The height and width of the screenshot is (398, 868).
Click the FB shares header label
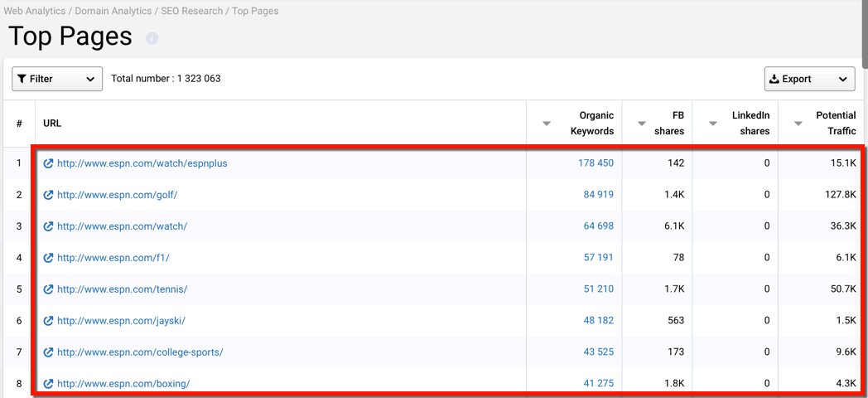669,124
